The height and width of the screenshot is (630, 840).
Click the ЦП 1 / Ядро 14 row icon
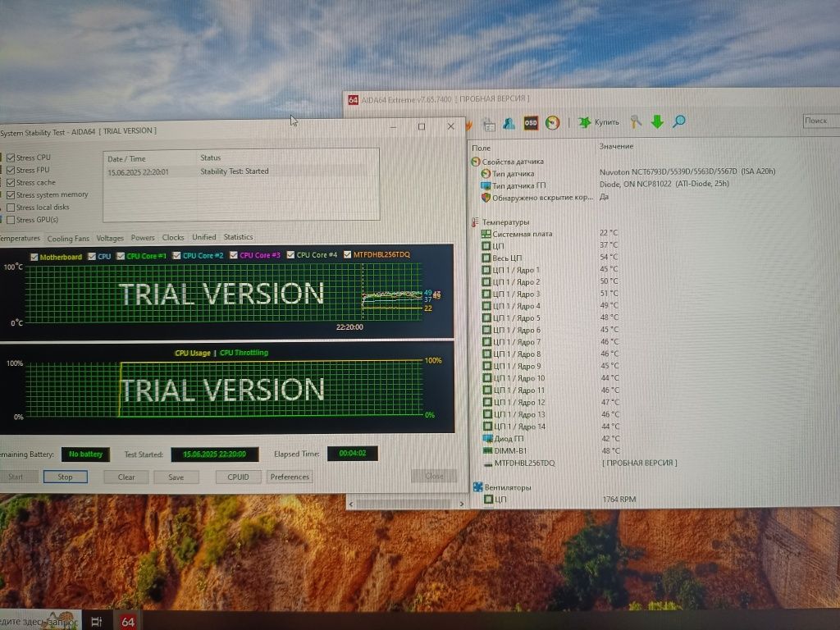tap(487, 427)
